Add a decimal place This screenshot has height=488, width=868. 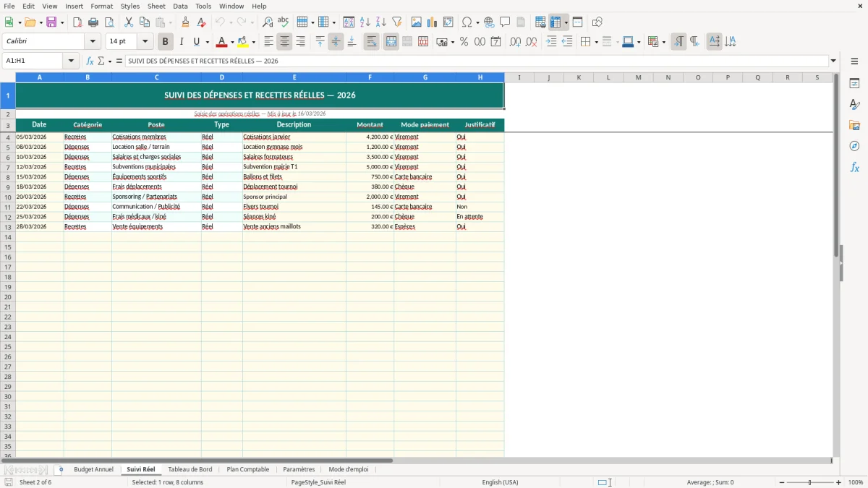(x=515, y=42)
